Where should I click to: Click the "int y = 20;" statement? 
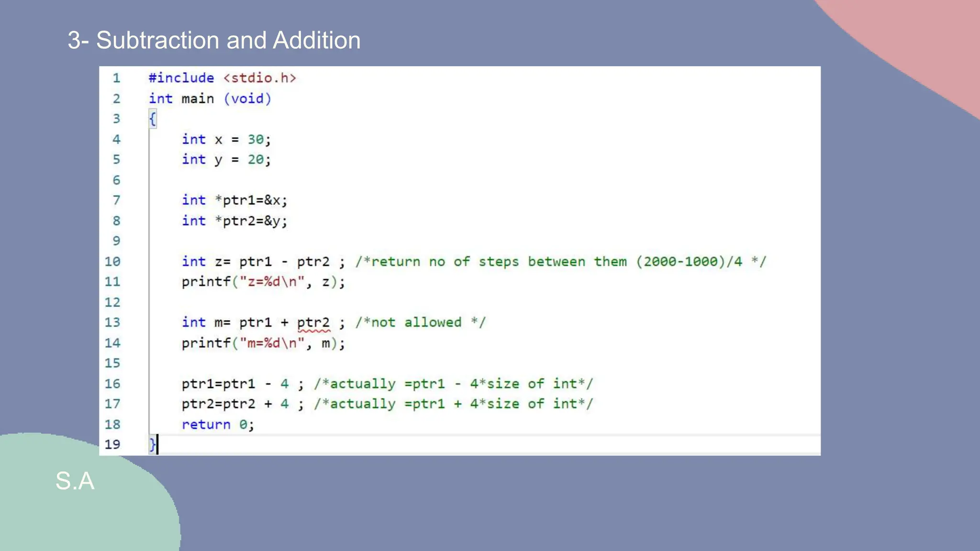[x=226, y=160]
